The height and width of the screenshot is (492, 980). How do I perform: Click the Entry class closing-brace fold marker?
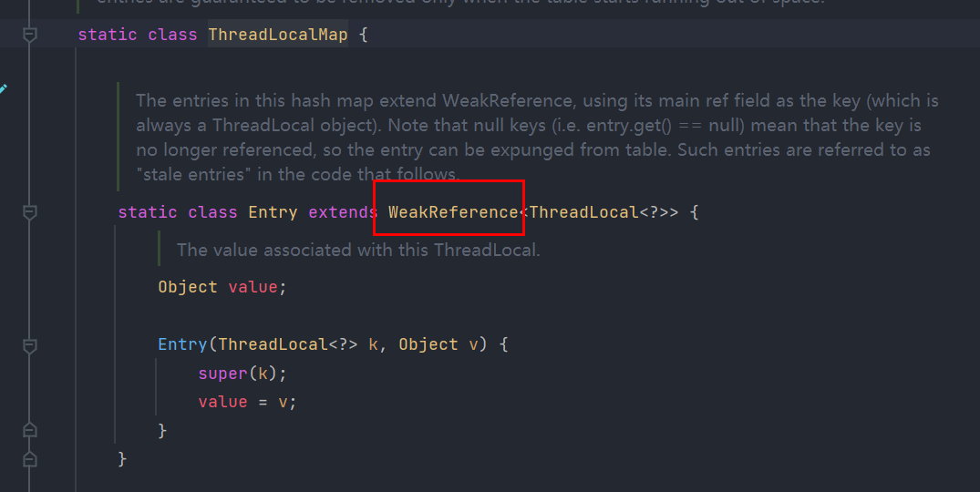(29, 460)
